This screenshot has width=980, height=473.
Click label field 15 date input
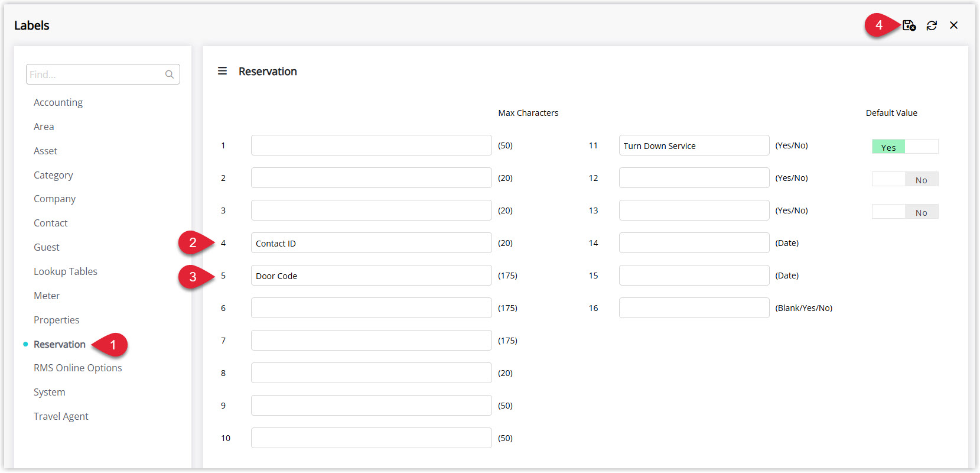(x=694, y=276)
